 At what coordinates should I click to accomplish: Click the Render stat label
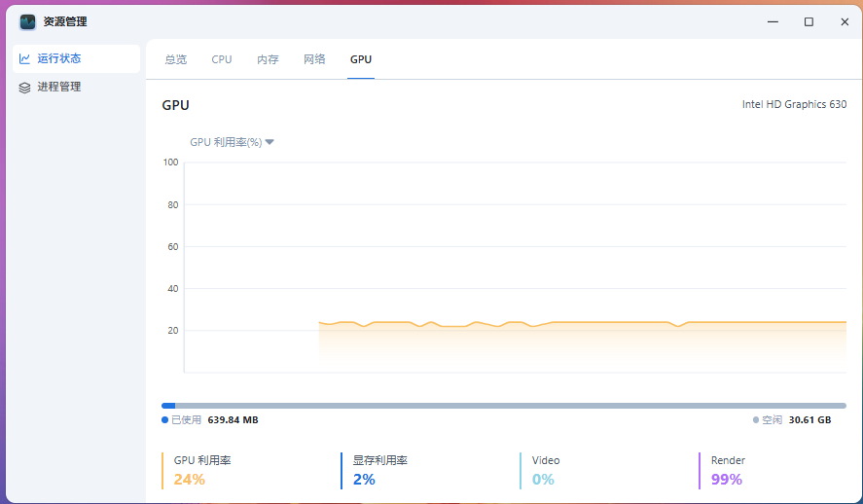[728, 460]
